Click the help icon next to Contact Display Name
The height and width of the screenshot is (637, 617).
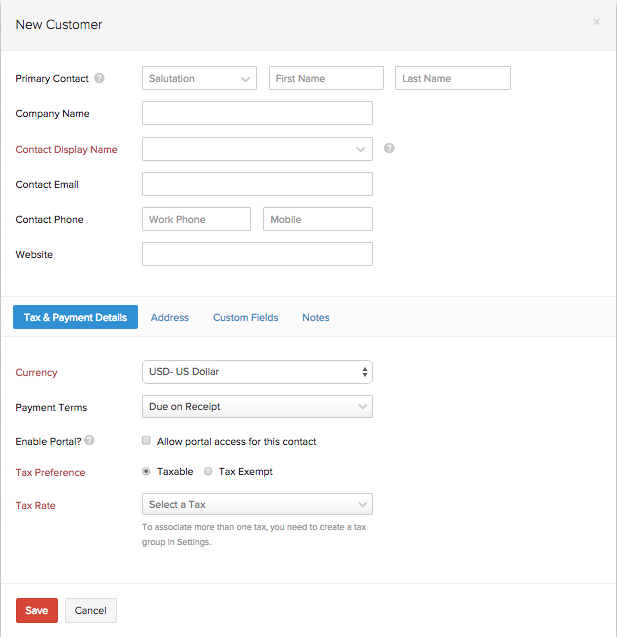[x=389, y=149]
